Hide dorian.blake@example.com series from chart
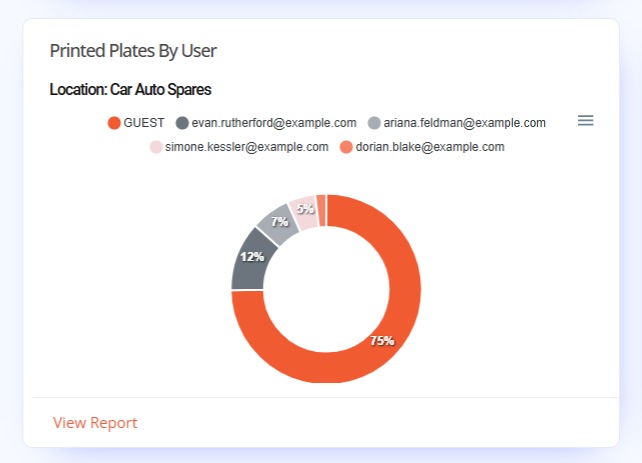 430,147
